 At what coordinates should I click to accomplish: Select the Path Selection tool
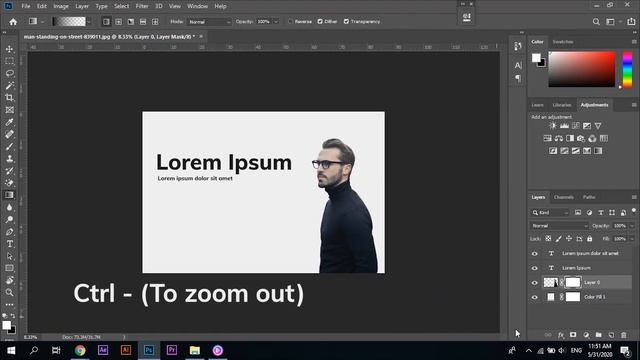[x=9, y=256]
